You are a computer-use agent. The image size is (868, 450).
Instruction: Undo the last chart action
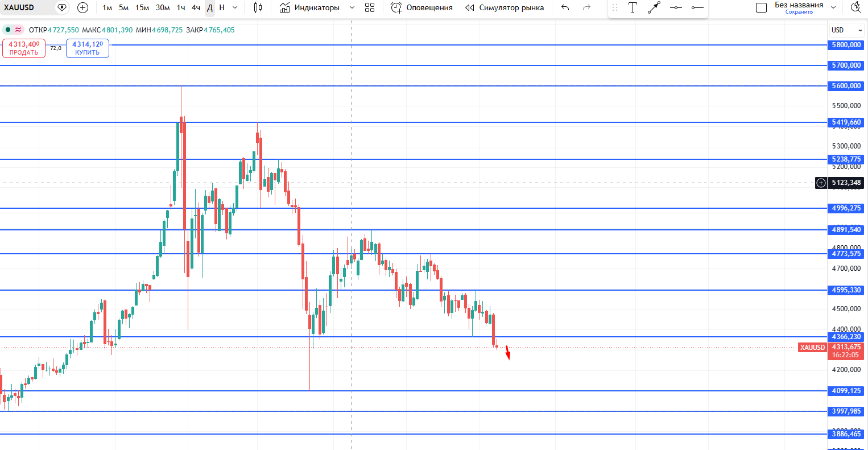(x=565, y=7)
